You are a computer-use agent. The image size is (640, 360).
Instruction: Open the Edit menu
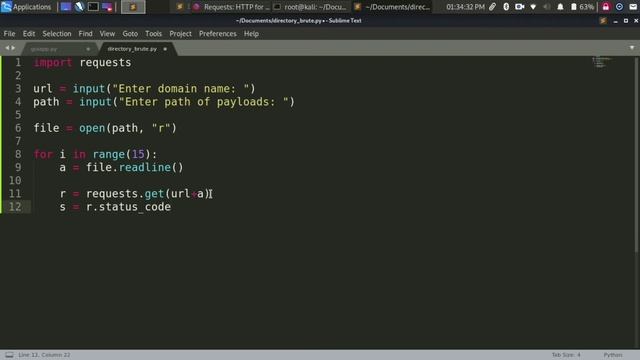29,34
